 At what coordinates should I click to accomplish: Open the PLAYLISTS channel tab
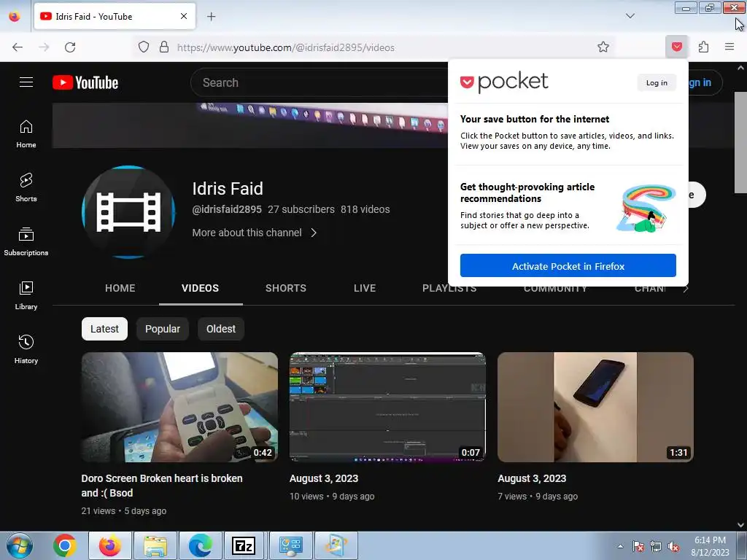tap(449, 289)
